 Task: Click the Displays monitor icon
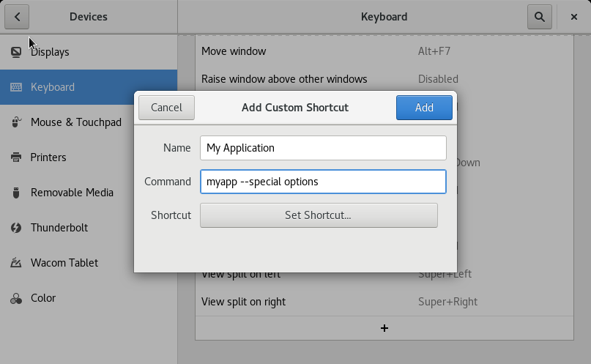(x=16, y=52)
